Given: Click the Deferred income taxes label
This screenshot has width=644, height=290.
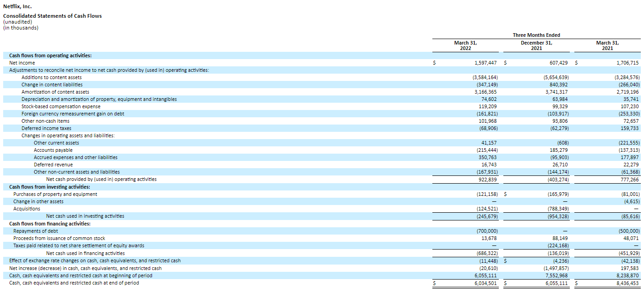Looking at the screenshot, I should (x=46, y=128).
